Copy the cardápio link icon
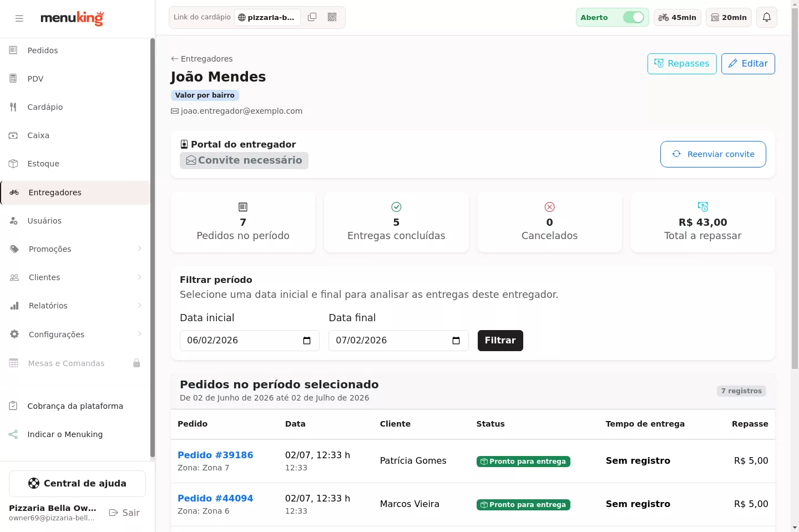 pos(312,17)
